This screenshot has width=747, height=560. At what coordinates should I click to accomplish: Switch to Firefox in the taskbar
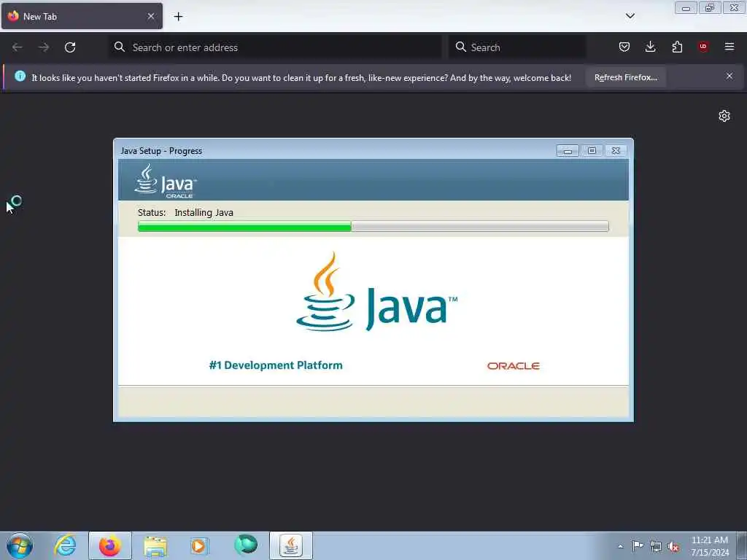(109, 545)
